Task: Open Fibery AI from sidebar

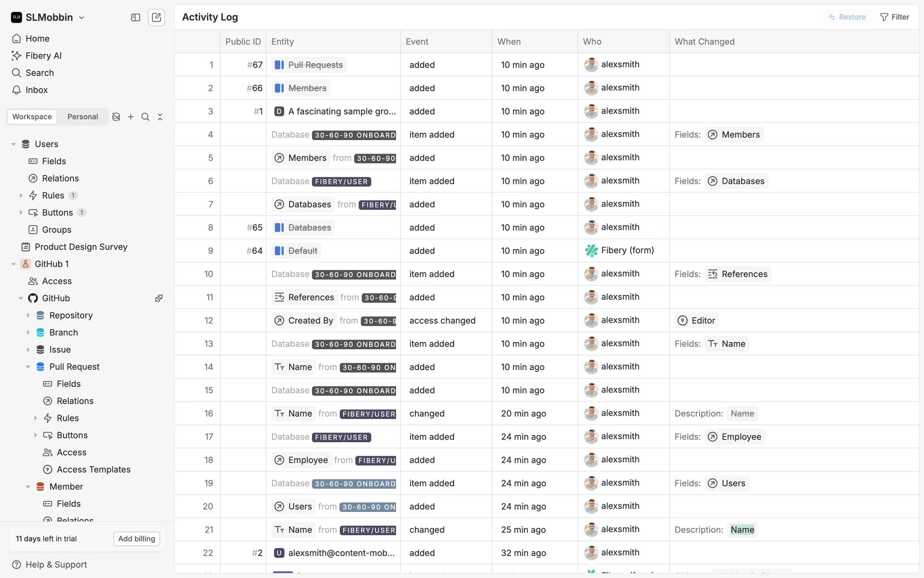Action: click(x=43, y=55)
